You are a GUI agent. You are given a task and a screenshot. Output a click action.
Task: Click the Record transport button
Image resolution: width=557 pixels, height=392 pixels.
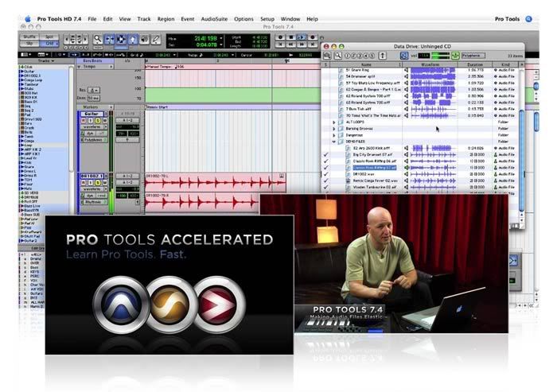[x=312, y=37]
